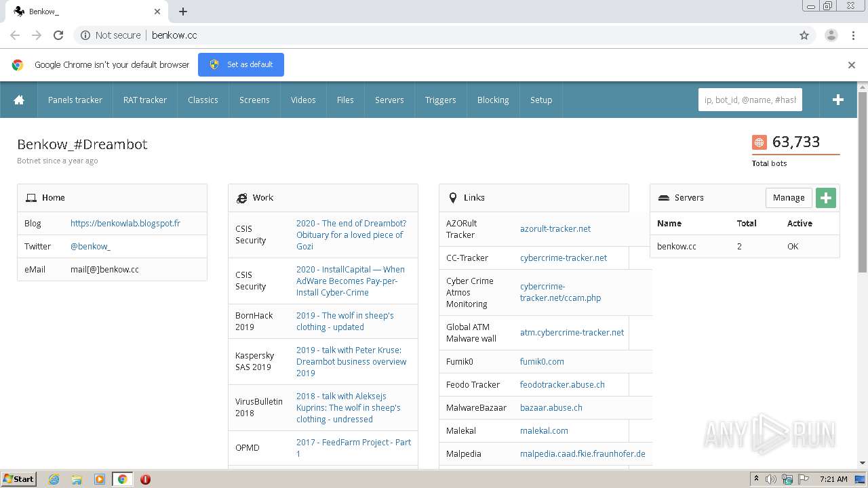Screen dimensions: 868x488
Task: Open cybercrime-tracker.net/ccam.php link
Action: point(560,292)
